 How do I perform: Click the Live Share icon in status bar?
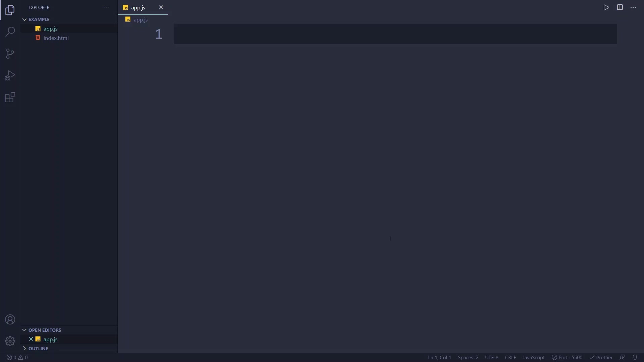point(623,357)
